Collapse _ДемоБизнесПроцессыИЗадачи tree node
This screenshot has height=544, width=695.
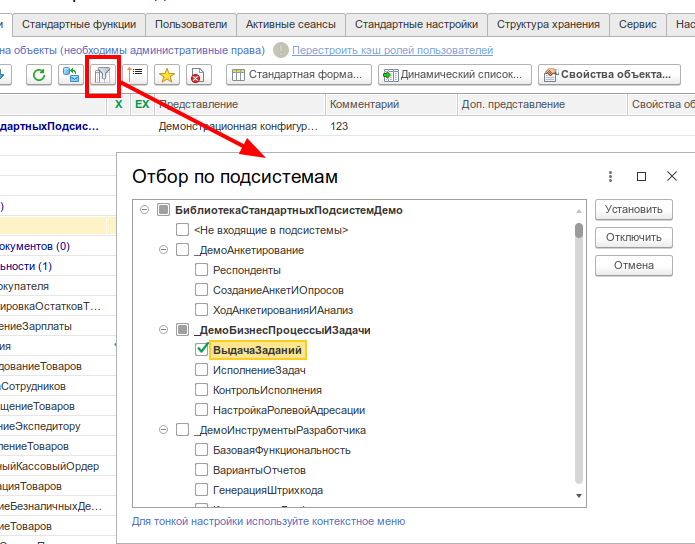(x=164, y=329)
